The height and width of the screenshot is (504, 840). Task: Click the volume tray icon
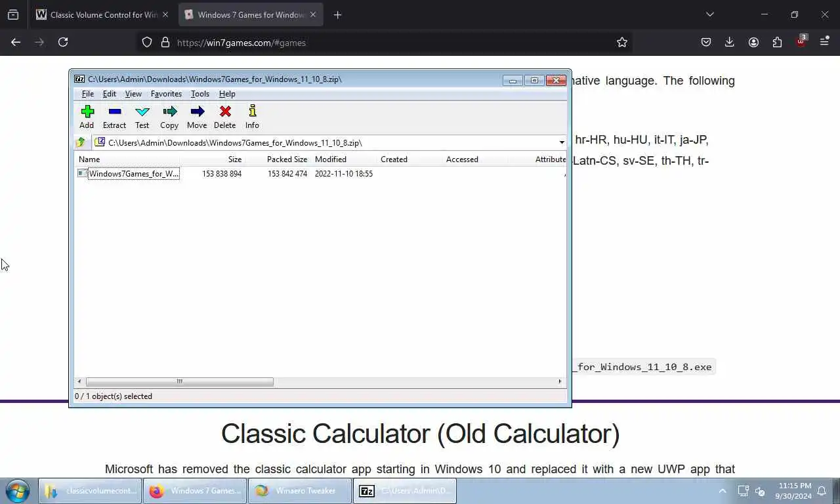click(760, 491)
